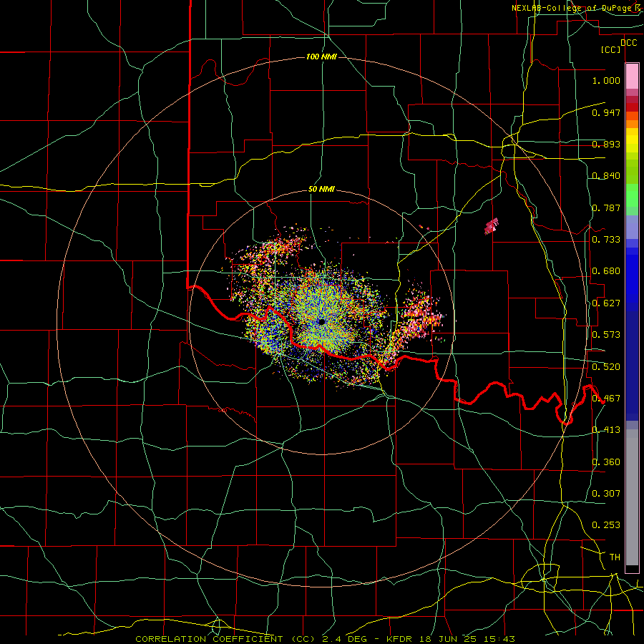
Task: Select the 0.627 legend value
Action: 606,303
